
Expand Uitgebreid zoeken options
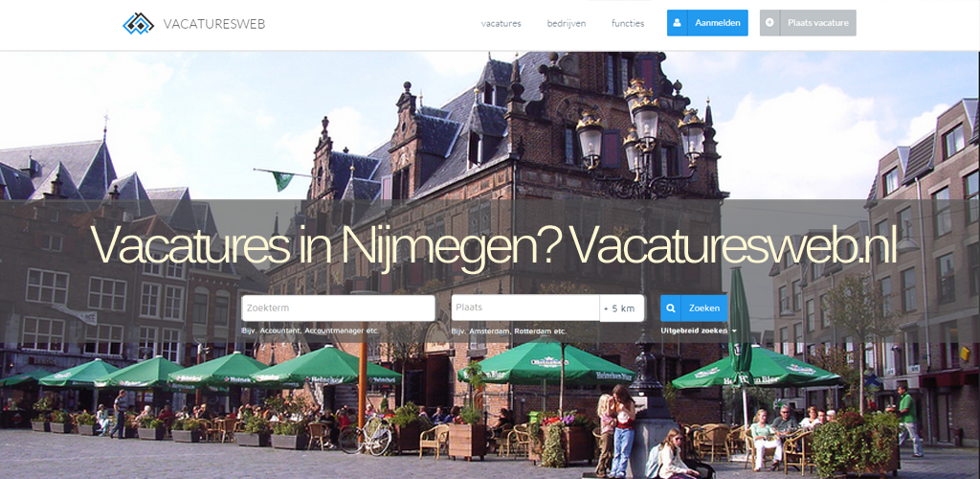click(x=698, y=331)
